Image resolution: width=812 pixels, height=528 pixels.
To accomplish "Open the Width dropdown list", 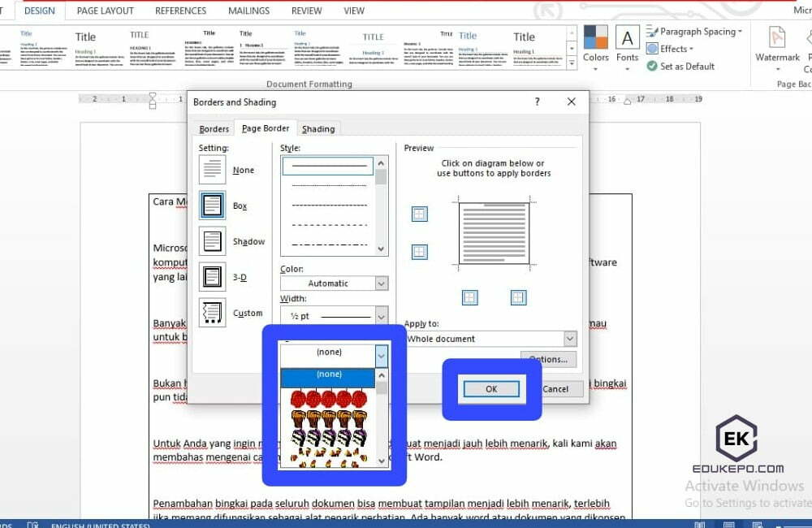I will pyautogui.click(x=382, y=315).
